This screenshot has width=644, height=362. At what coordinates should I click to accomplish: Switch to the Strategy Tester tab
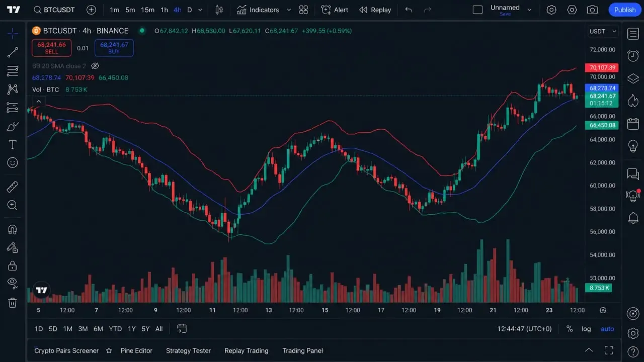point(188,350)
